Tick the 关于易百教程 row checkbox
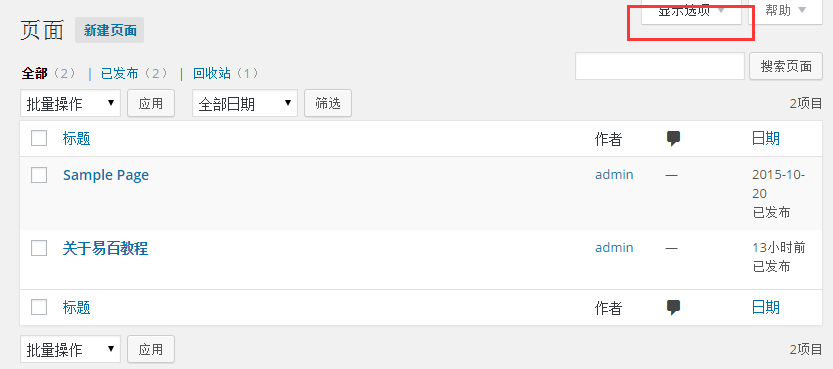The image size is (833, 369). 39,247
